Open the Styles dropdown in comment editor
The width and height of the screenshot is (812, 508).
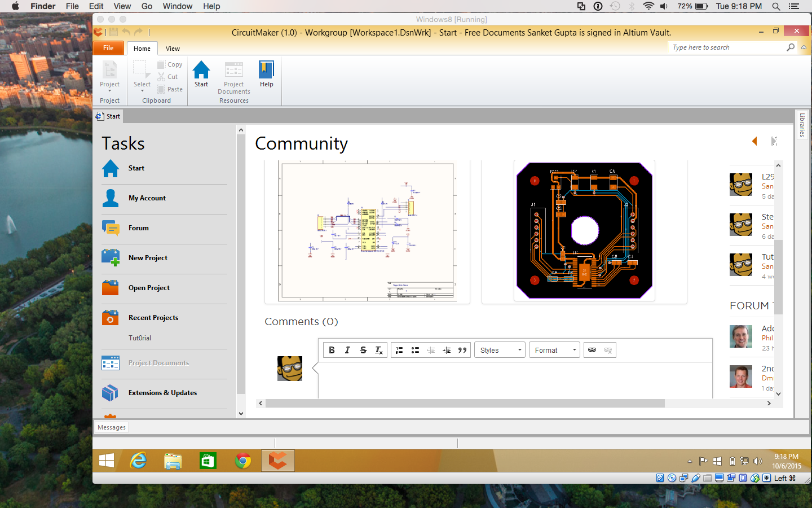(x=500, y=350)
